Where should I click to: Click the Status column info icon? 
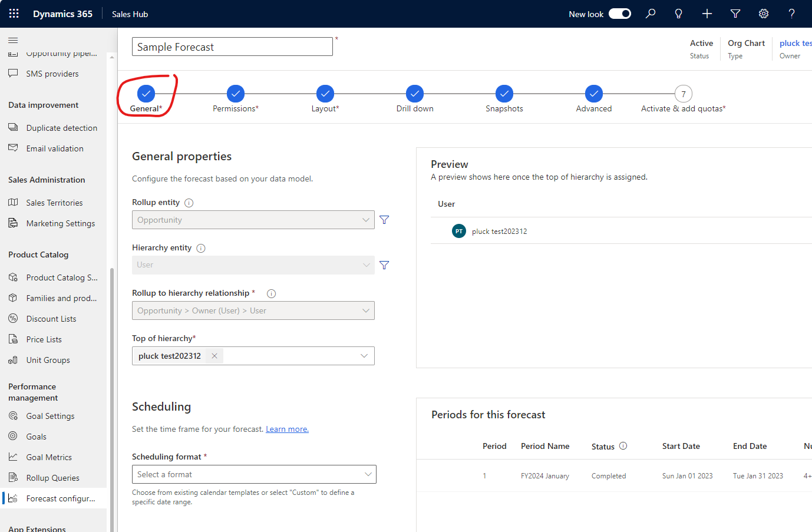tap(623, 446)
